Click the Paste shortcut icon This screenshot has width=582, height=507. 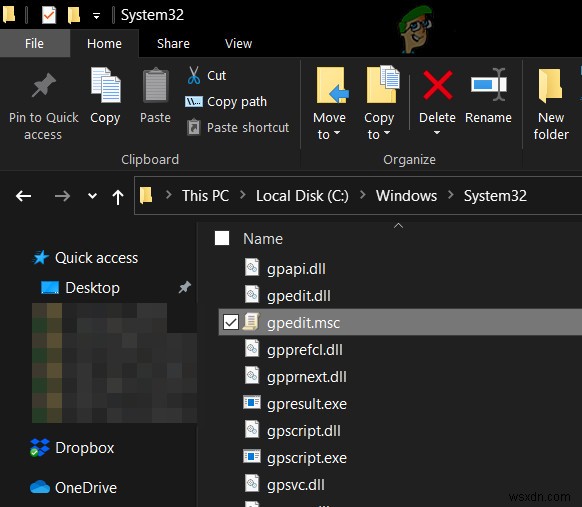194,127
